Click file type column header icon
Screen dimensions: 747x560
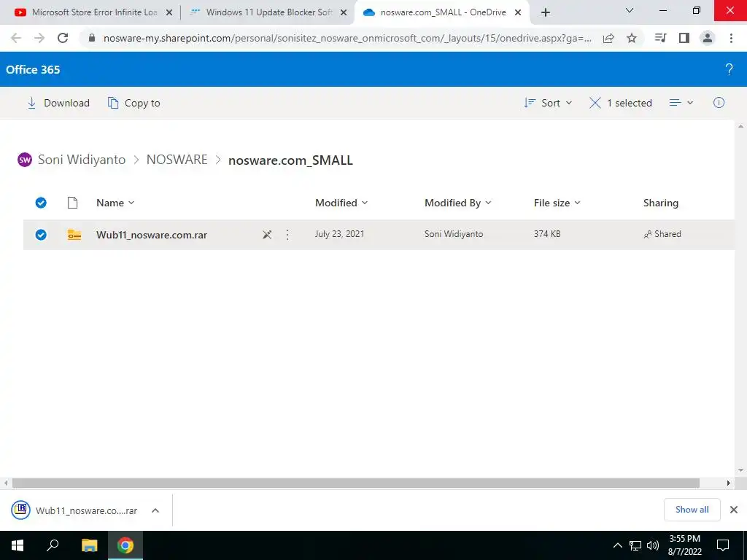click(x=72, y=203)
